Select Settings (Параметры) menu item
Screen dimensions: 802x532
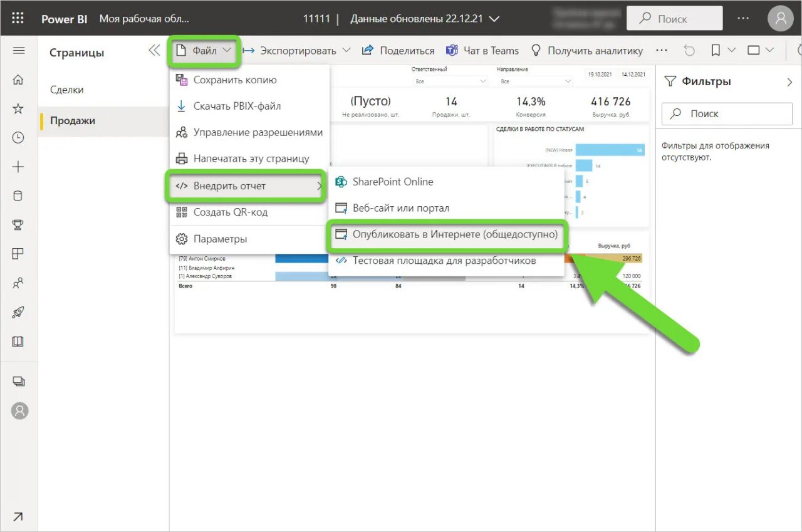coord(249,239)
